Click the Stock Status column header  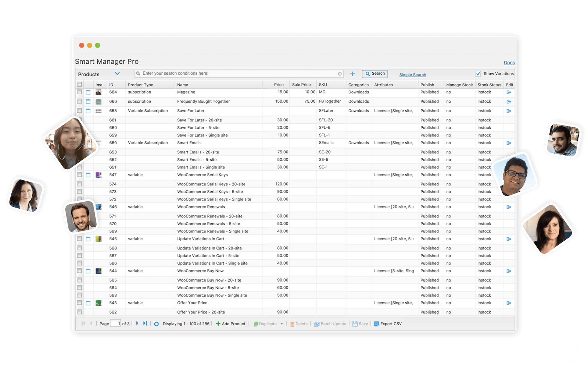(489, 85)
